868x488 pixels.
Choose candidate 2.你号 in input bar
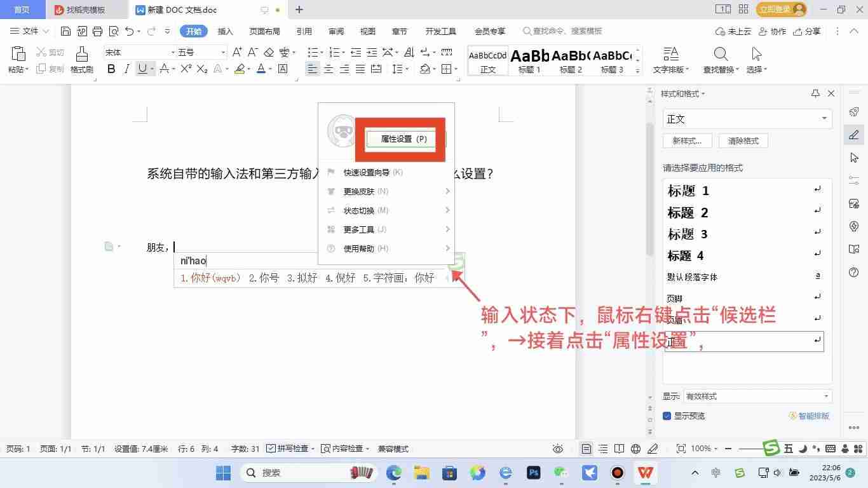click(x=264, y=278)
